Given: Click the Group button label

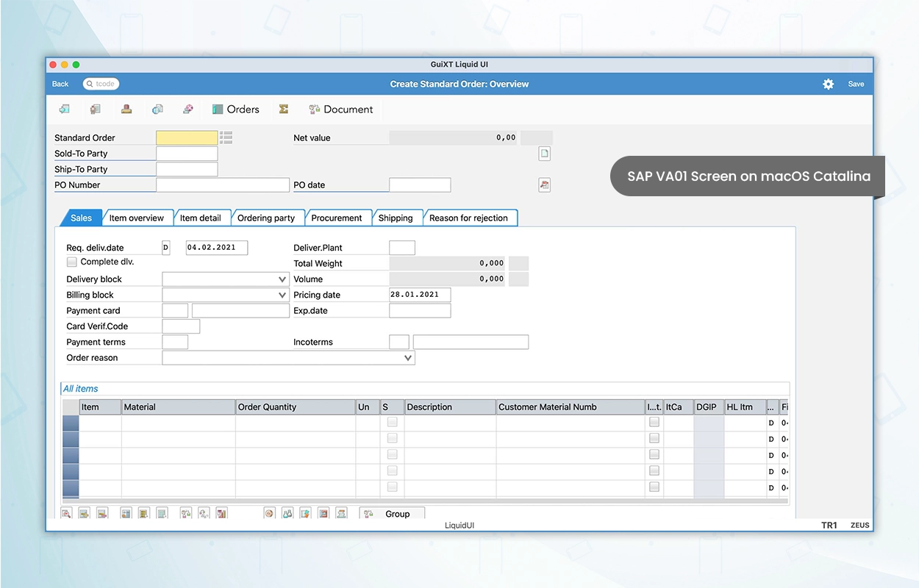Looking at the screenshot, I should pyautogui.click(x=398, y=514).
